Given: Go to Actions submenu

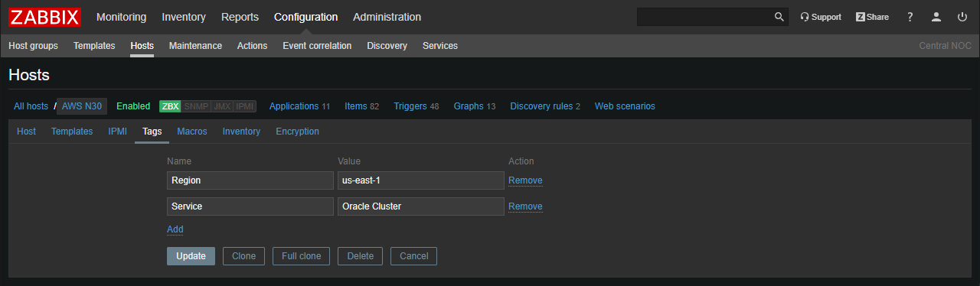Looking at the screenshot, I should tap(252, 46).
